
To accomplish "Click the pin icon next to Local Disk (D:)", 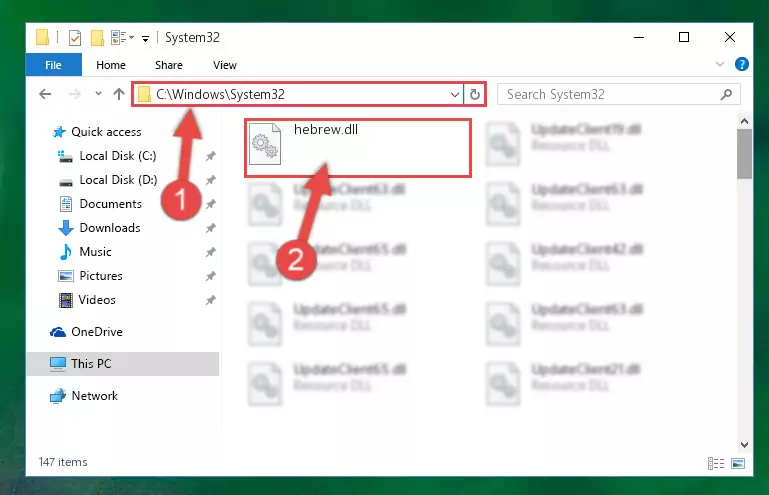I will coord(210,180).
